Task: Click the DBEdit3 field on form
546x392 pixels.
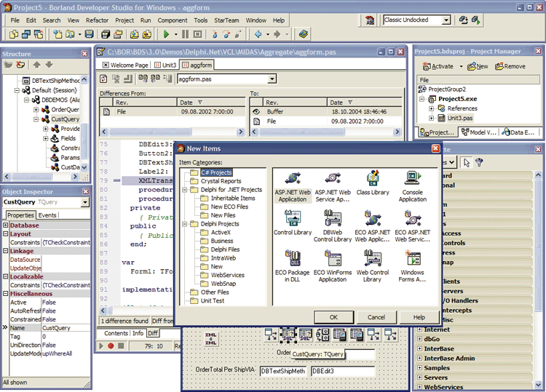Action: click(342, 371)
